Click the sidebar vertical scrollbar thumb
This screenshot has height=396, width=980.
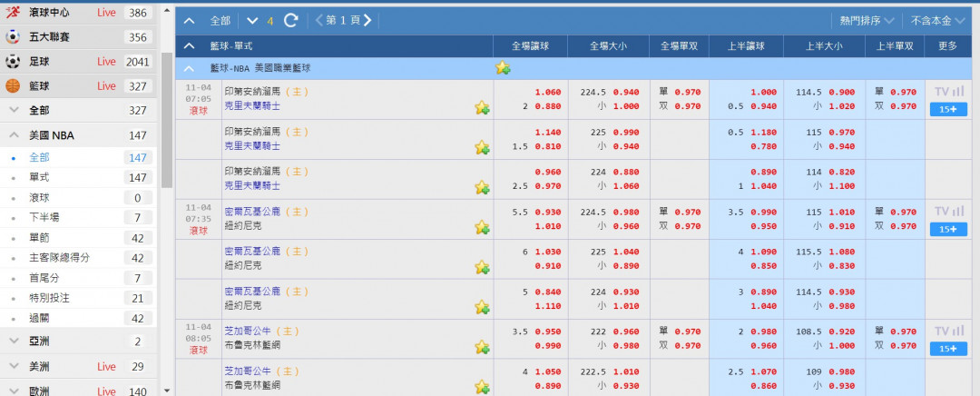pos(166,120)
